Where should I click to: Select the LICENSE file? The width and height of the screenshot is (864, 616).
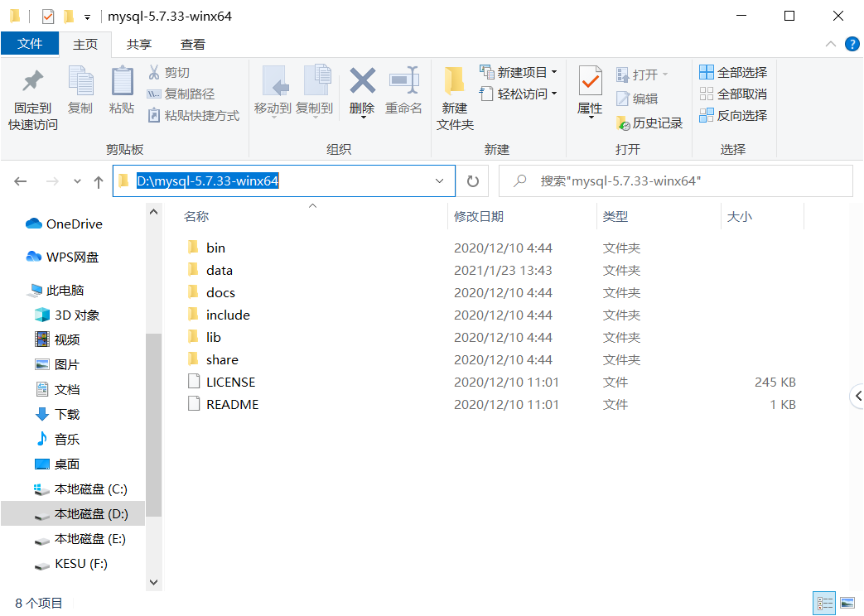230,383
